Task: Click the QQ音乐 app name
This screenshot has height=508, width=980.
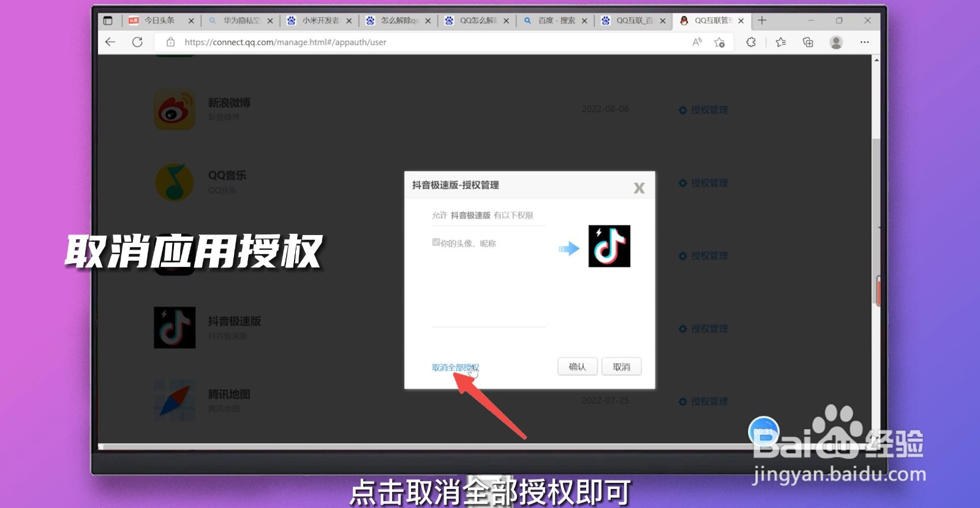Action: [227, 175]
